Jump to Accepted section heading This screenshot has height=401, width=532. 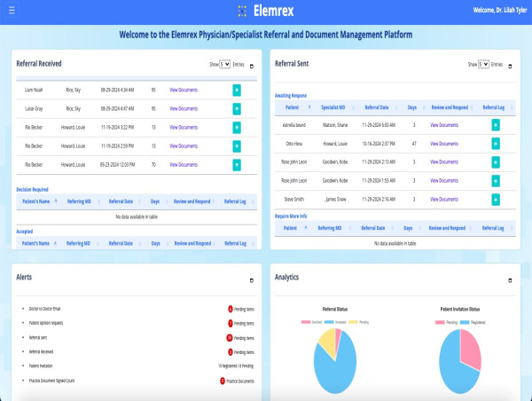(25, 232)
